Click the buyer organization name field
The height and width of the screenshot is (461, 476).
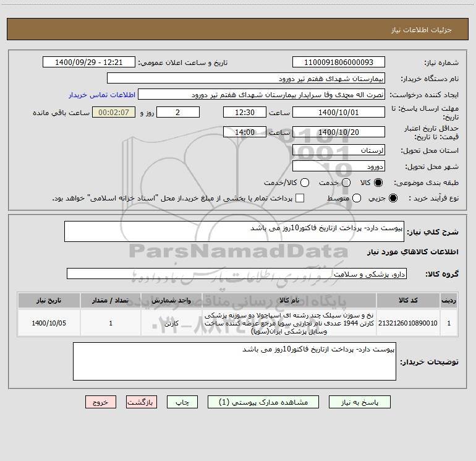point(246,79)
